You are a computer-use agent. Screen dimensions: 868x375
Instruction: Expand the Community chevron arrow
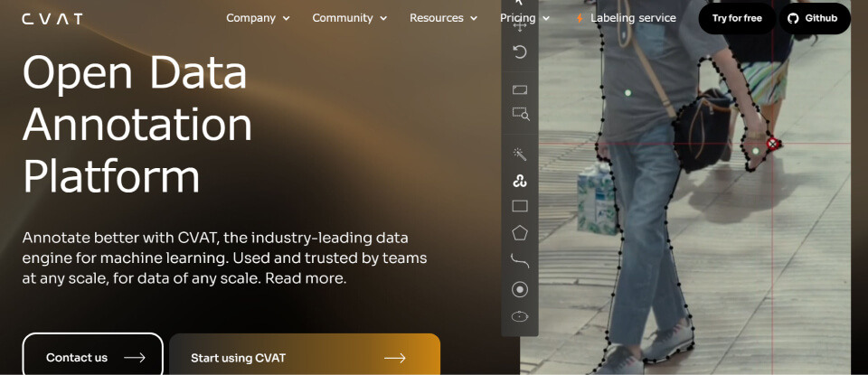coord(383,19)
